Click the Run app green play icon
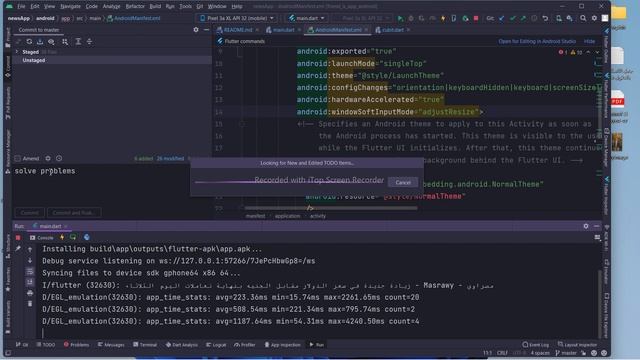Viewport: 640px width, 360px height. (x=400, y=18)
